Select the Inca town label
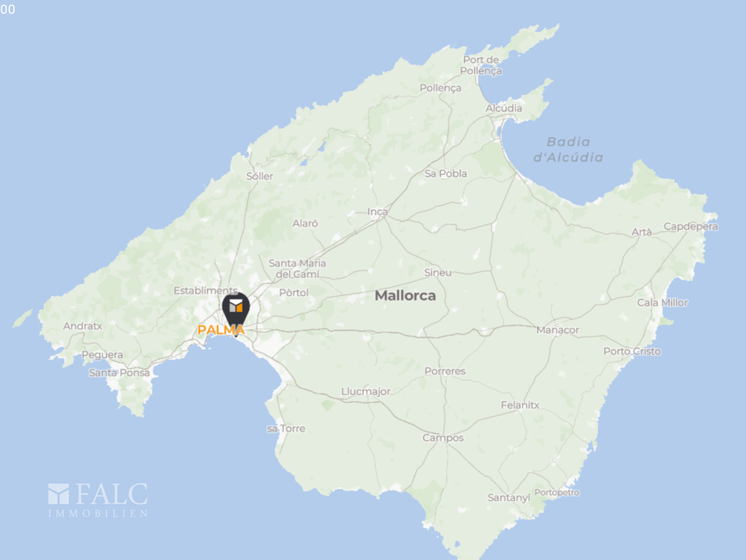This screenshot has height=560, width=746. tap(377, 211)
